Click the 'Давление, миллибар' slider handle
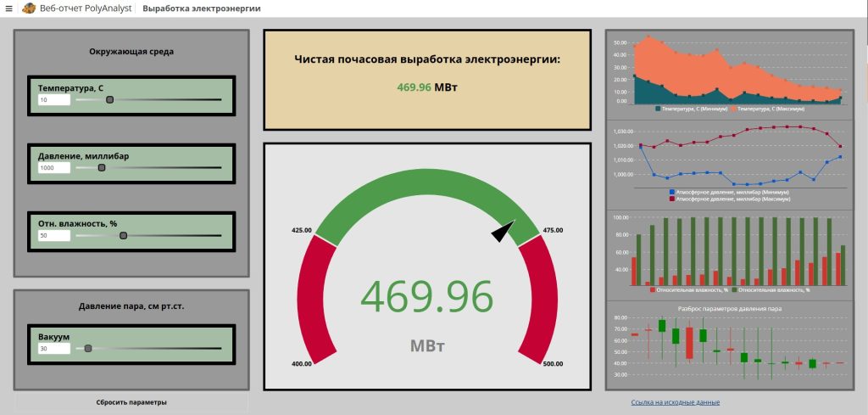The image size is (868, 415). 102,168
